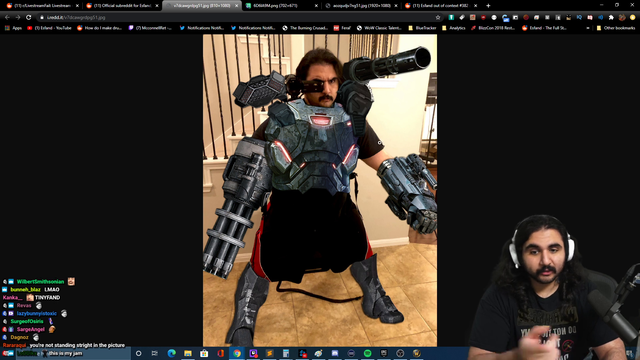640x360 pixels.
Task: Open Calculator from the taskbar
Action: (286, 353)
